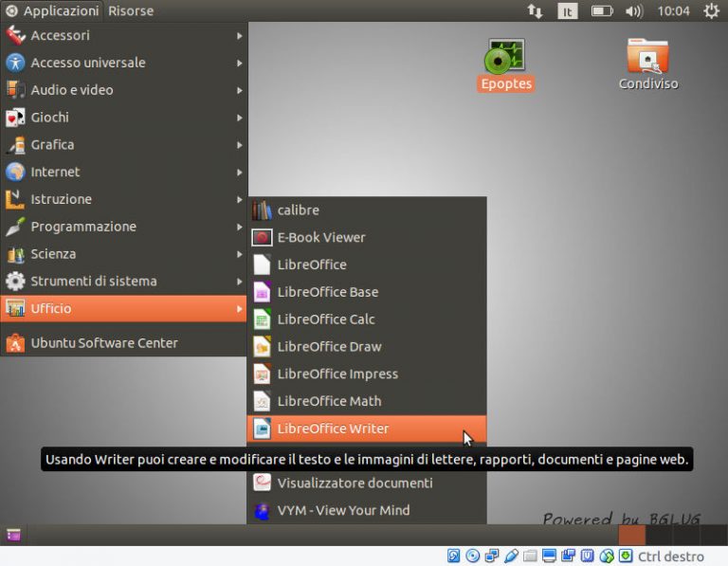The width and height of the screenshot is (728, 566).
Task: Click the VirtualBox USB pen status icon
Action: point(511,556)
